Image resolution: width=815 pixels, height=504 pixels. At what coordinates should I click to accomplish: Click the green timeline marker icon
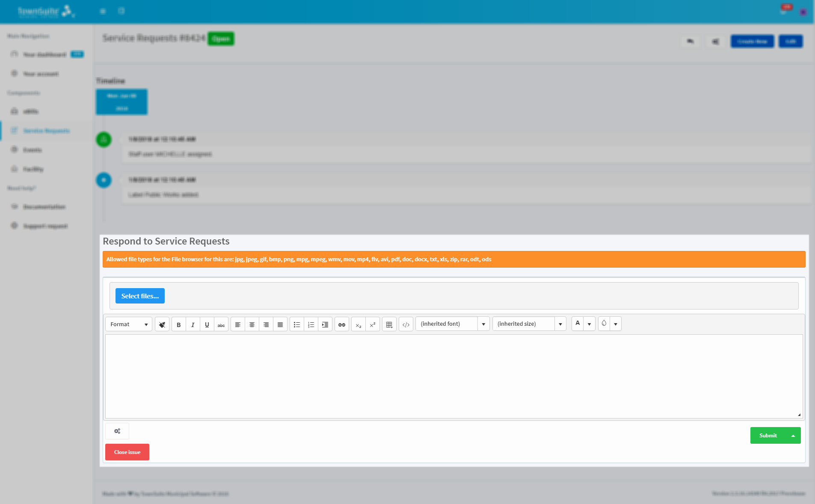(104, 139)
